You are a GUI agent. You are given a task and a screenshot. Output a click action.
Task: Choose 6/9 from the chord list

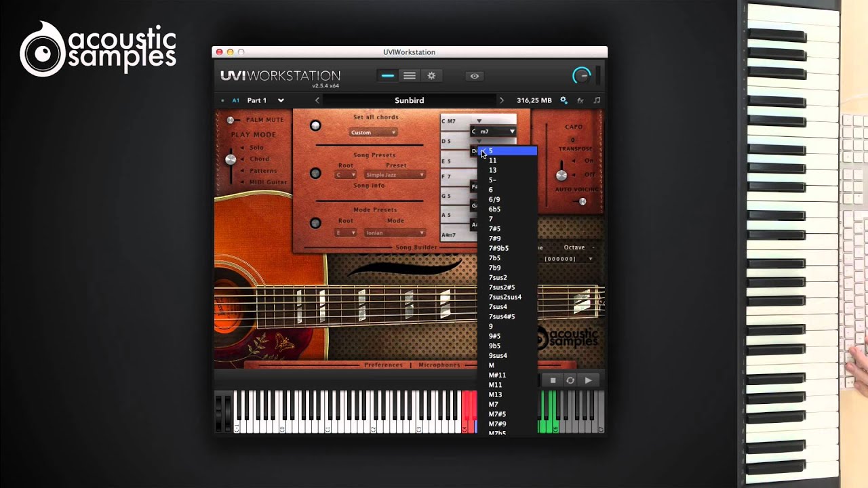coord(507,199)
